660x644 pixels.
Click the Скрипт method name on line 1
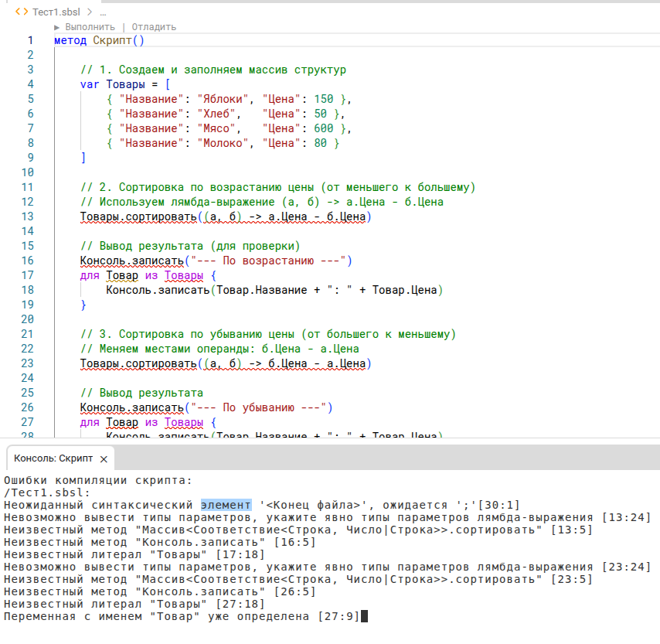click(112, 40)
